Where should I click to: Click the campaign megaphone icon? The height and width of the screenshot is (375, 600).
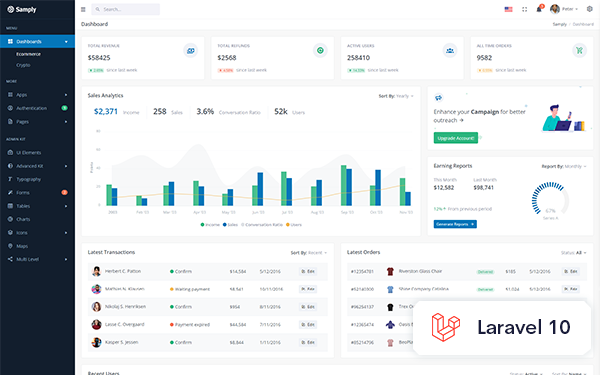[439, 98]
